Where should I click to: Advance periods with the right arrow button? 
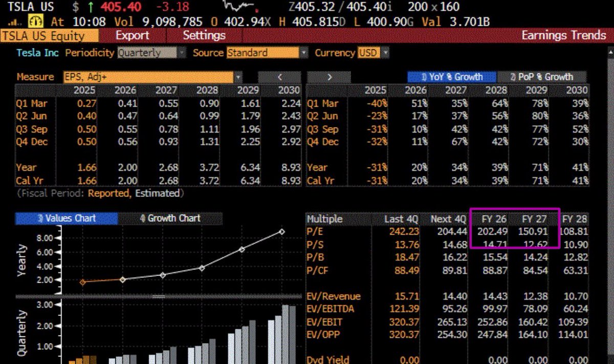point(330,77)
